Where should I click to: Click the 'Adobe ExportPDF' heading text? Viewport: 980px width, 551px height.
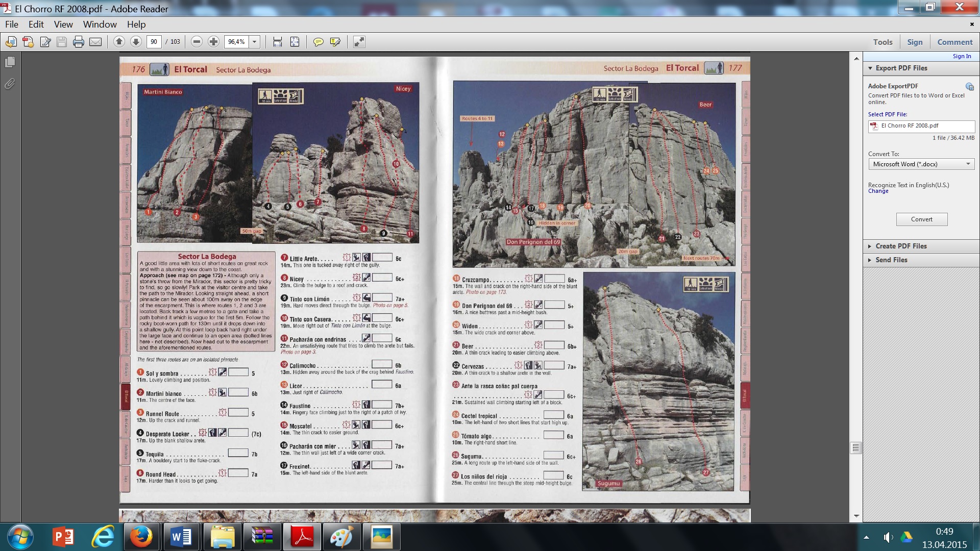tap(893, 86)
